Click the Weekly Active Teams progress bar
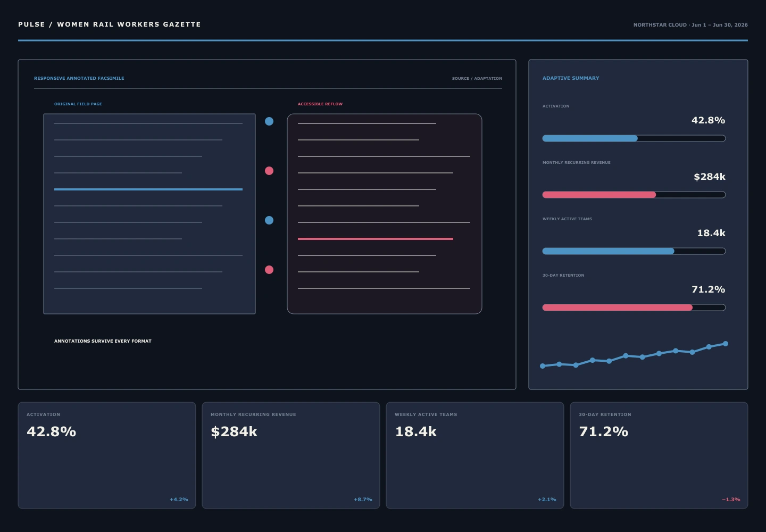This screenshot has width=766, height=532. (634, 251)
